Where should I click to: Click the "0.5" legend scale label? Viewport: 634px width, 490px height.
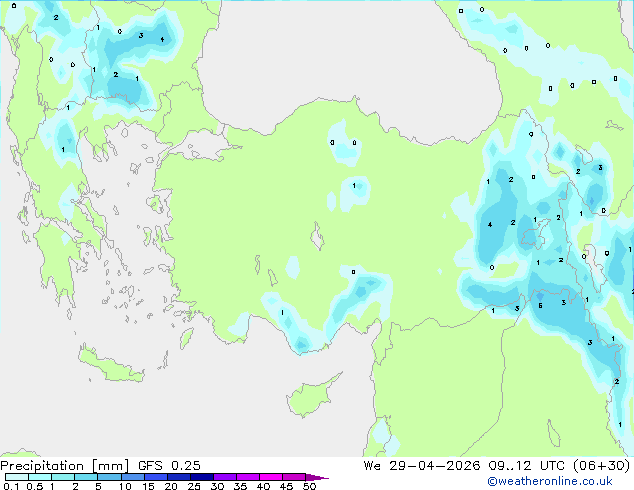[x=34, y=486]
